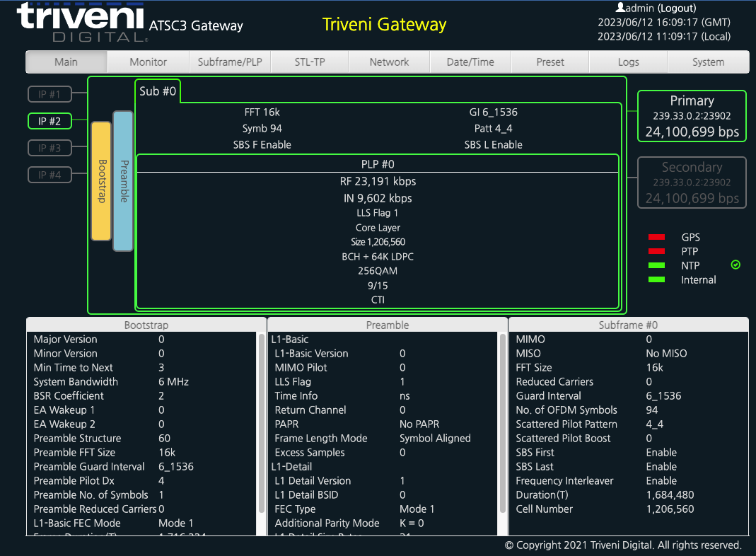Click the red PTP status indicator
The image size is (756, 556).
(657, 251)
